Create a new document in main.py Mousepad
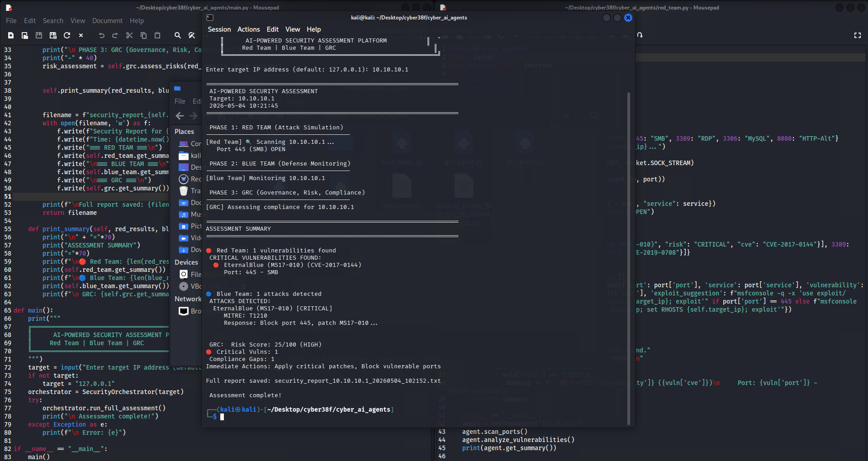The width and height of the screenshot is (868, 461). click(x=11, y=35)
